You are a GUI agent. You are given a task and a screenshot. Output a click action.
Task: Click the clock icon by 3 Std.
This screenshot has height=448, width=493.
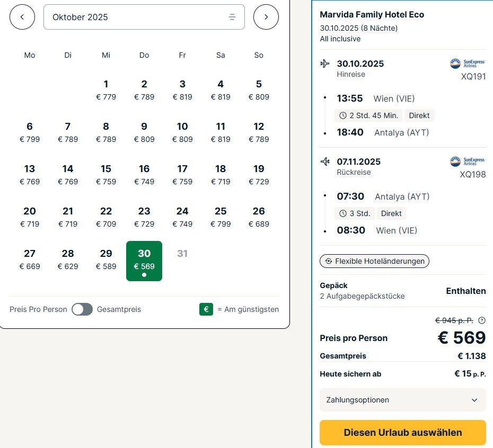(x=342, y=213)
